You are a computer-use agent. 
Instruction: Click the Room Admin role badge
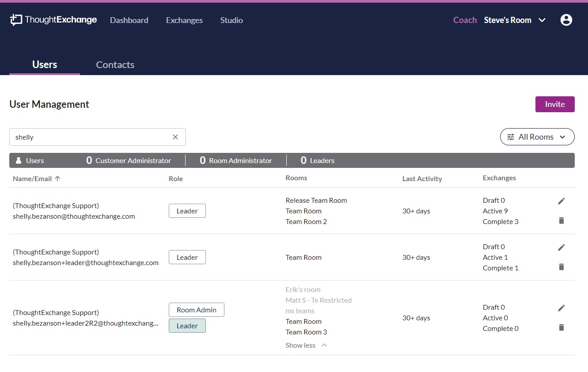(x=197, y=310)
